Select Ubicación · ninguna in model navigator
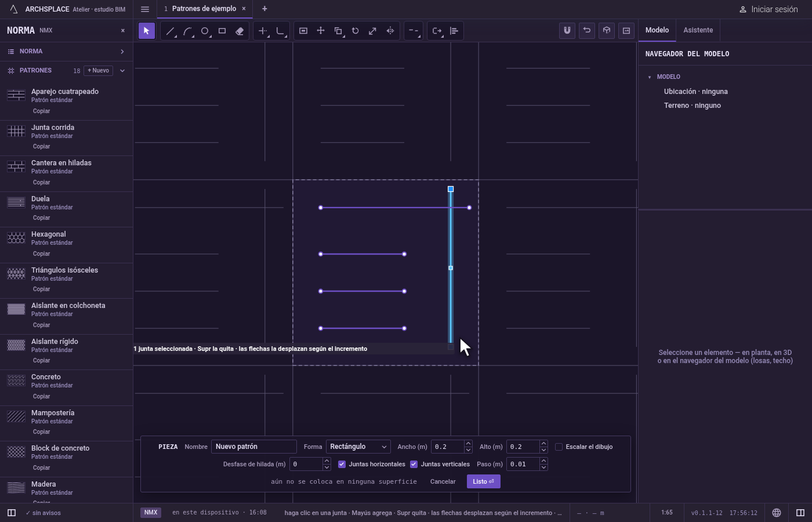This screenshot has width=812, height=522. 695,92
